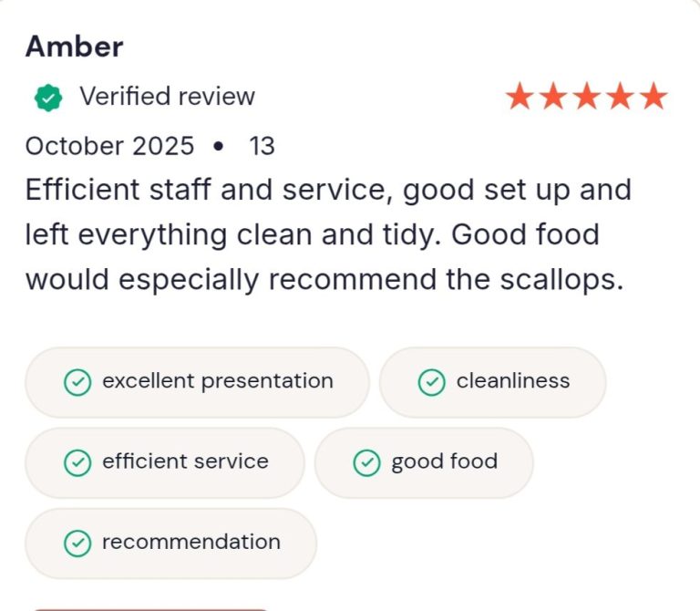This screenshot has width=700, height=611.
Task: Choose the 'recommendation' tag text
Action: [191, 543]
